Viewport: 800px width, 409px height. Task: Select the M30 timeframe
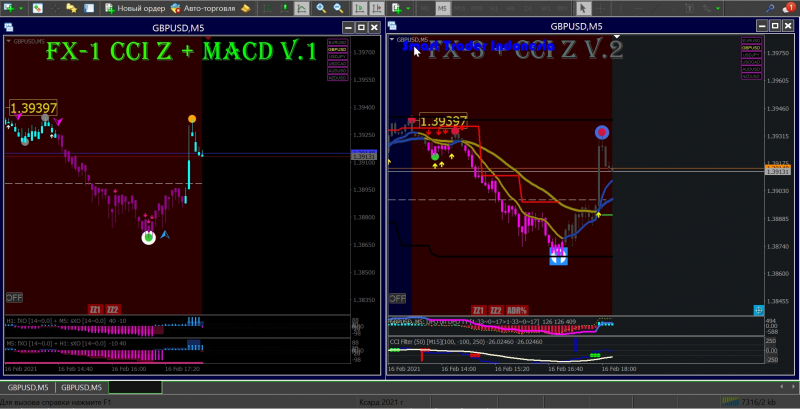(x=477, y=9)
